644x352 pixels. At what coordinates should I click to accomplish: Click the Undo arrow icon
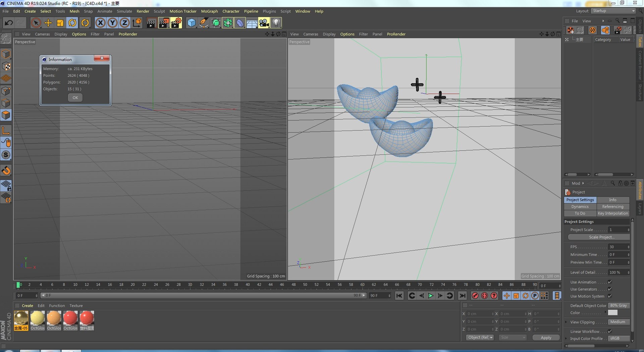pyautogui.click(x=9, y=23)
